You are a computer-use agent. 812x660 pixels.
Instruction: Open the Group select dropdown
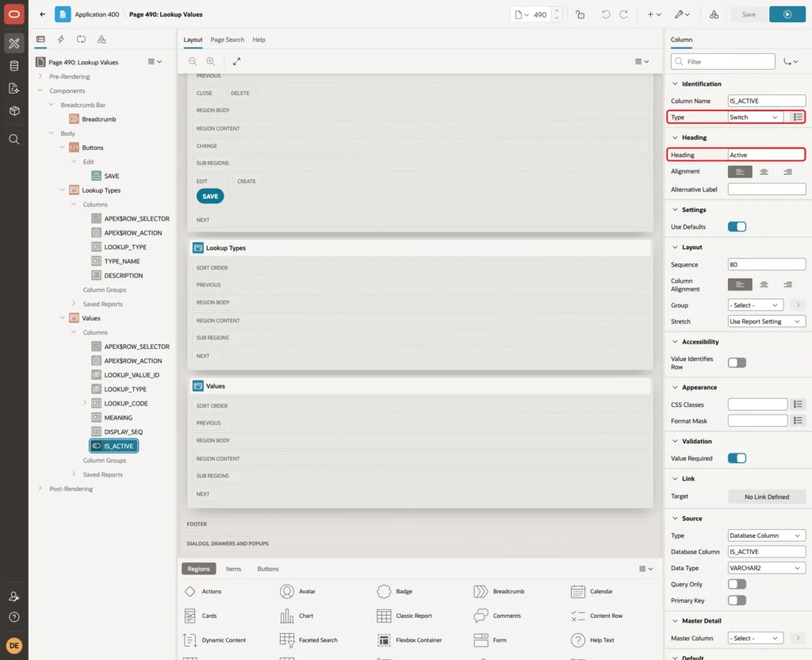756,305
